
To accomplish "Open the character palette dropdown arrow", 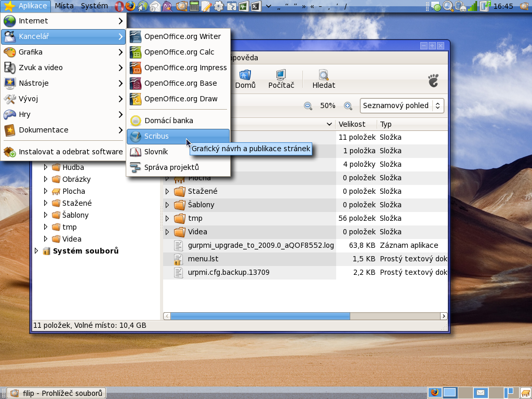I will (x=269, y=6).
